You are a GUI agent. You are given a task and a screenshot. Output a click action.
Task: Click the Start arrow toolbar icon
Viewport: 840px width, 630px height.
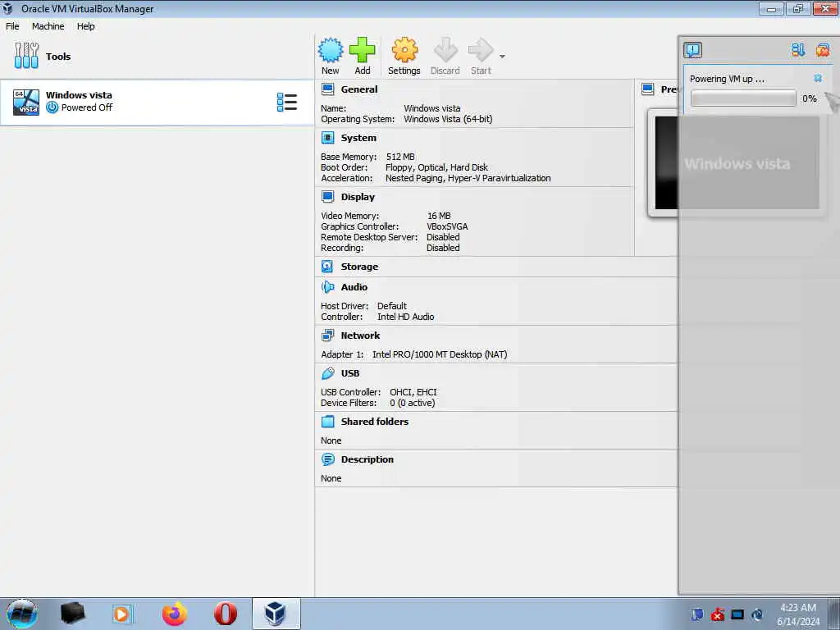[481, 50]
